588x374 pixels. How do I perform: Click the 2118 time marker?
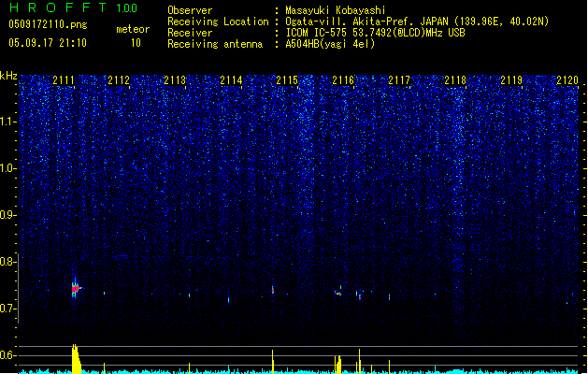(455, 80)
